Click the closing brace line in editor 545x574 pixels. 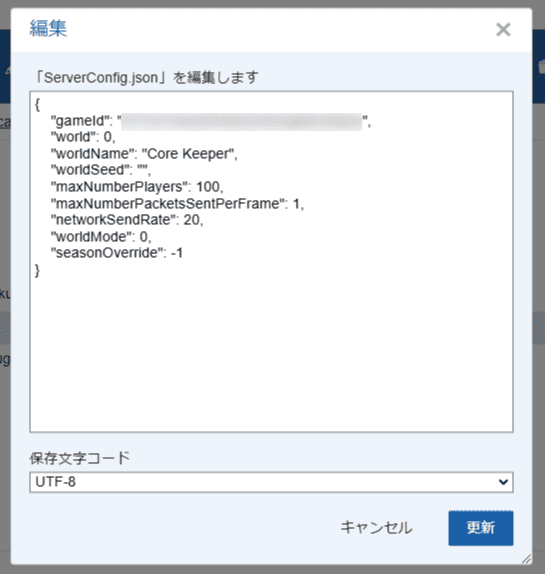pos(37,271)
